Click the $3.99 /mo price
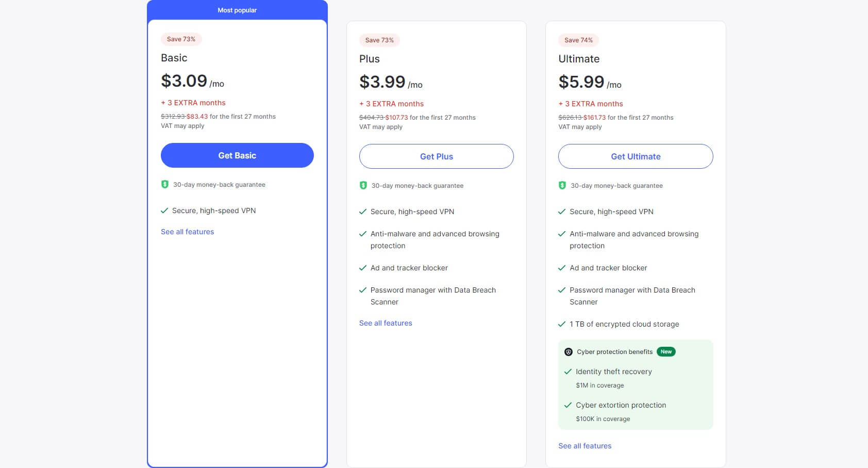This screenshot has height=468, width=868. (x=391, y=82)
